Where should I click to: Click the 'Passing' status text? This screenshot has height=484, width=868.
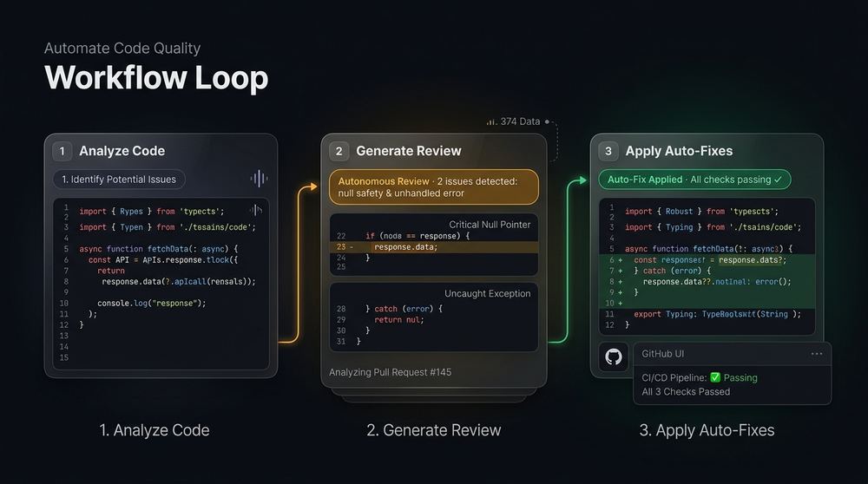tap(740, 378)
